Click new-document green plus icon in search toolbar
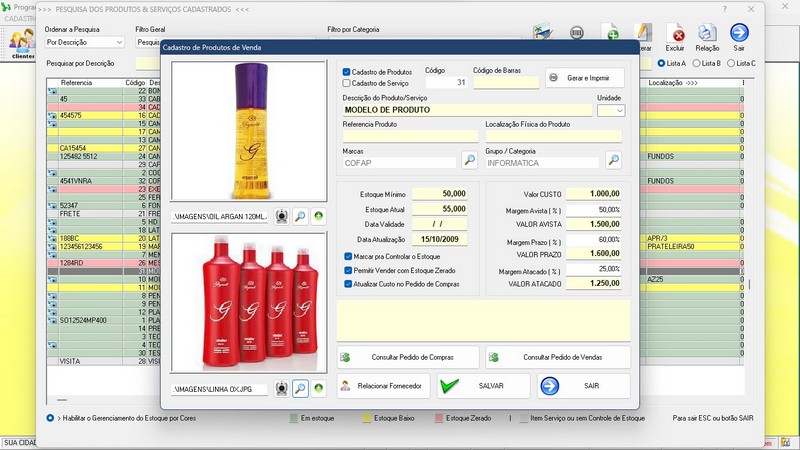 (x=610, y=32)
